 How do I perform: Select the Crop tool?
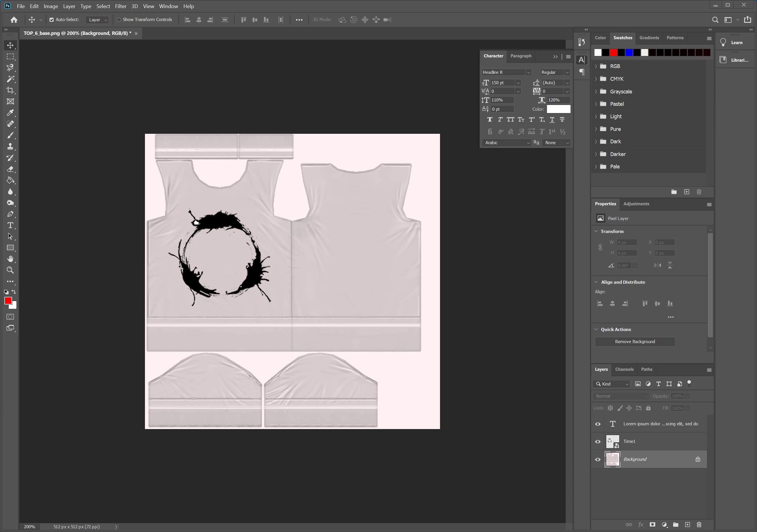pyautogui.click(x=10, y=90)
